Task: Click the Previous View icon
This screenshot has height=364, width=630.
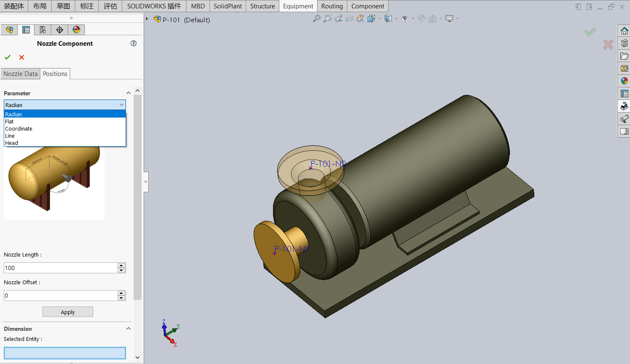Action: point(339,18)
